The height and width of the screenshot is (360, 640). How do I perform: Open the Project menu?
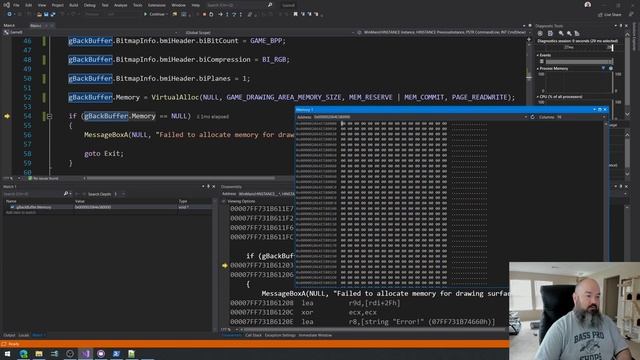pyautogui.click(x=58, y=5)
